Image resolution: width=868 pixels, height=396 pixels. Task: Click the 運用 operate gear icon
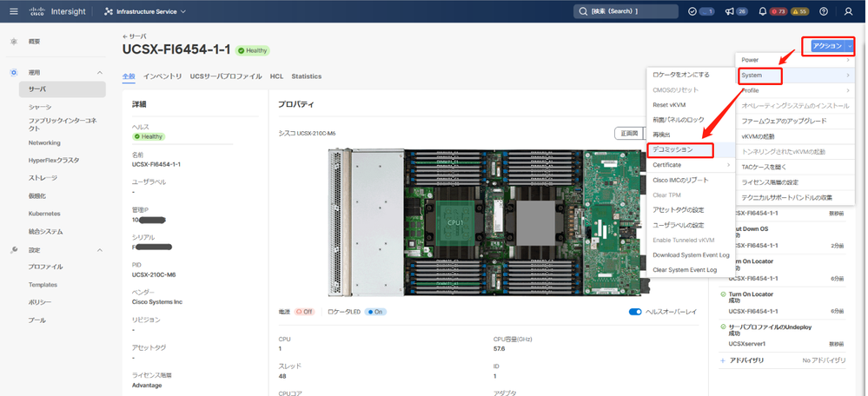[14, 72]
